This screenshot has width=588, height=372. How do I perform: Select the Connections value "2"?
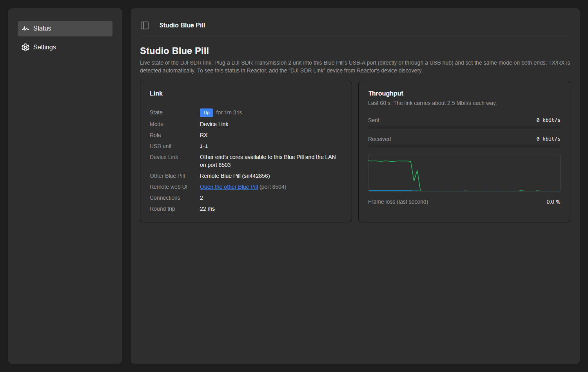click(201, 198)
